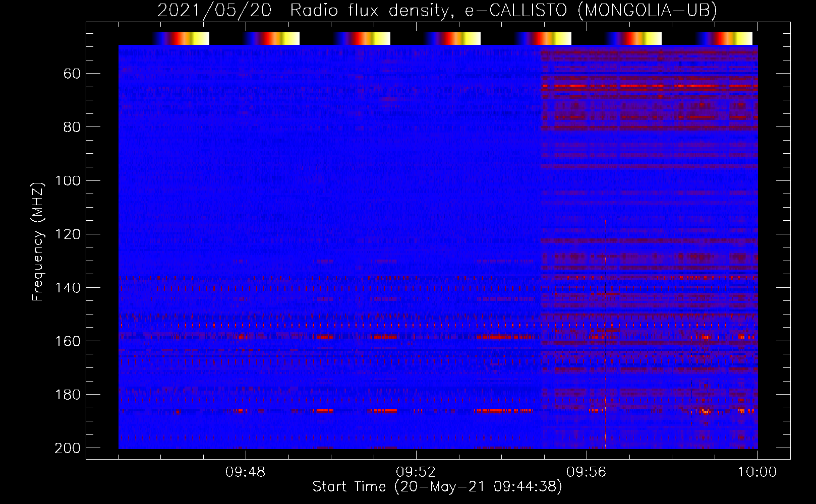816x504 pixels.
Task: Click the 180 MHz frequency label
Action: 68,394
